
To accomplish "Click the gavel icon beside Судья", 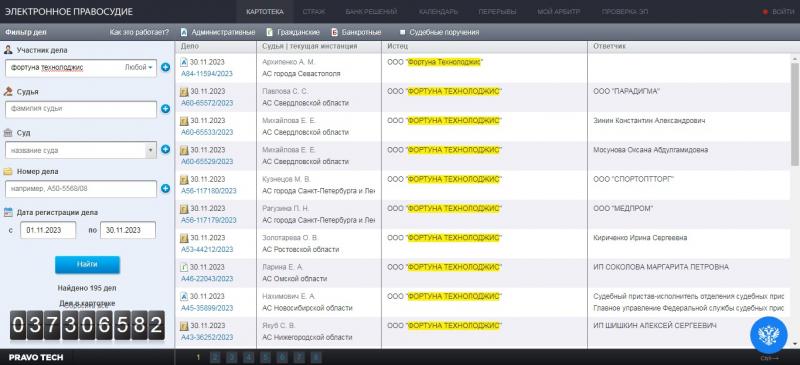I will pos(8,92).
